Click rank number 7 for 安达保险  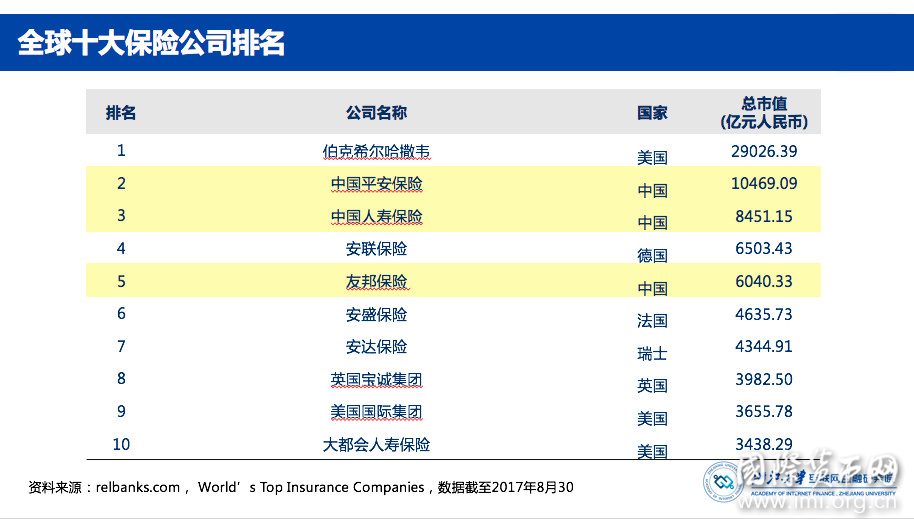tap(121, 346)
